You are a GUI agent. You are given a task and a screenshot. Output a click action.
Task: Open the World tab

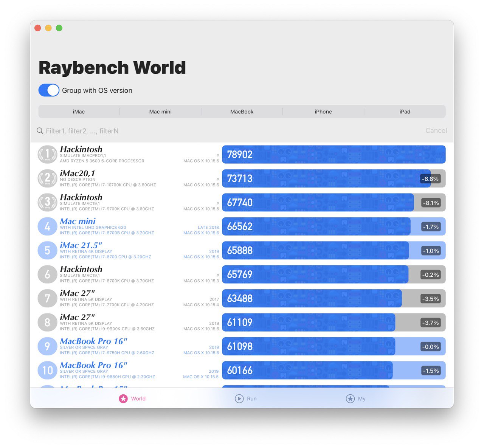click(x=132, y=398)
